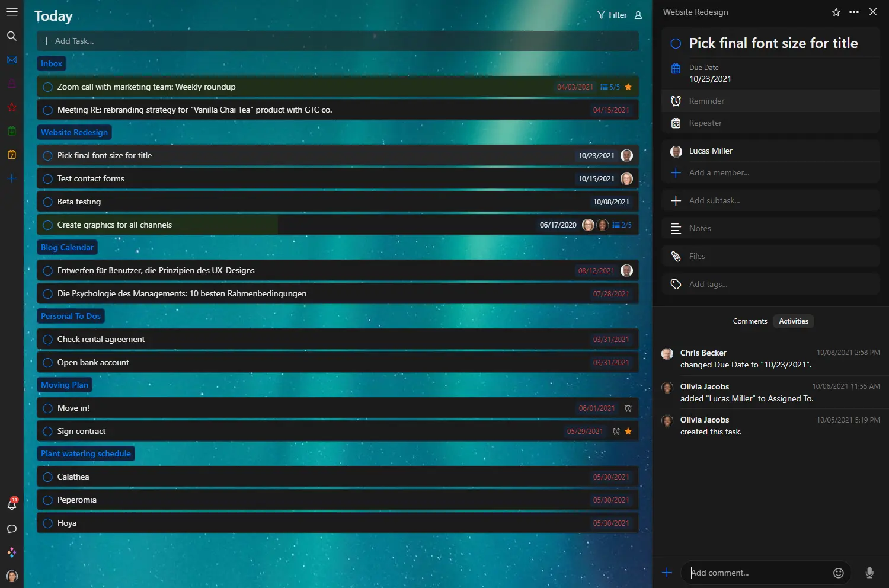
Task: Open the emoji picker in comment box
Action: click(x=838, y=573)
